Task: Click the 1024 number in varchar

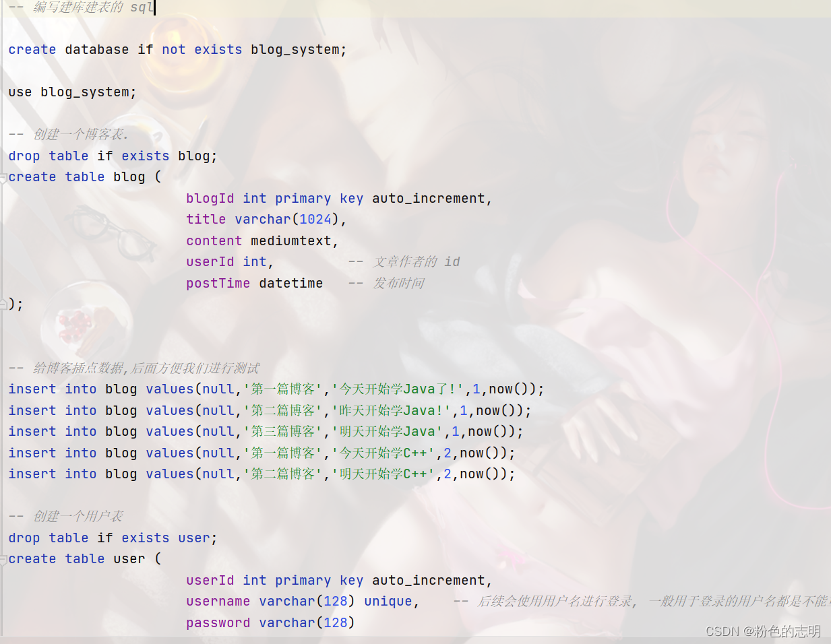Action: click(315, 220)
